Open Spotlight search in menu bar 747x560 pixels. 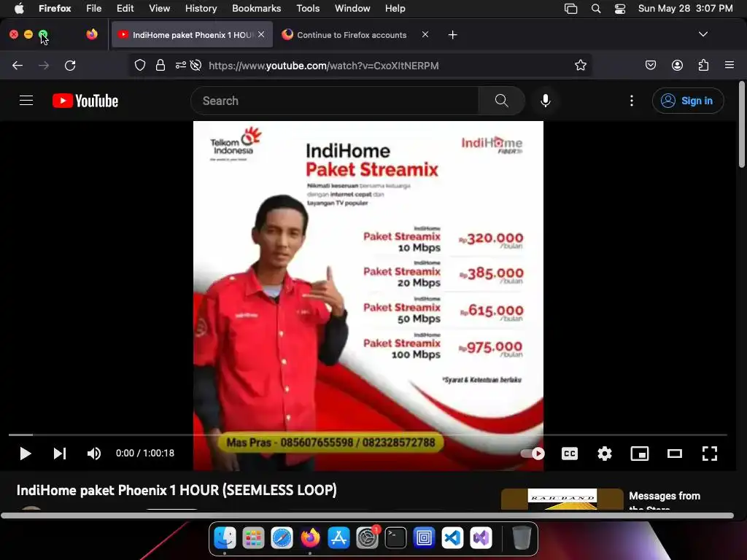[595, 8]
